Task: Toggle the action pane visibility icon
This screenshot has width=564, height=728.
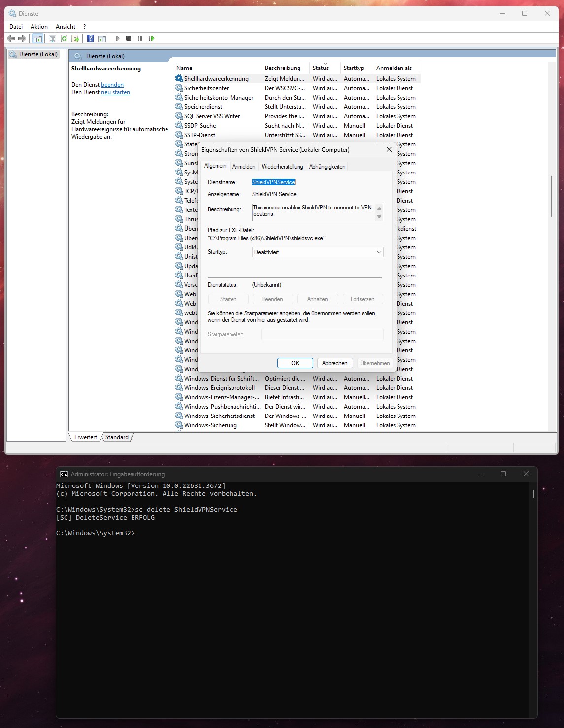Action: coord(102,38)
